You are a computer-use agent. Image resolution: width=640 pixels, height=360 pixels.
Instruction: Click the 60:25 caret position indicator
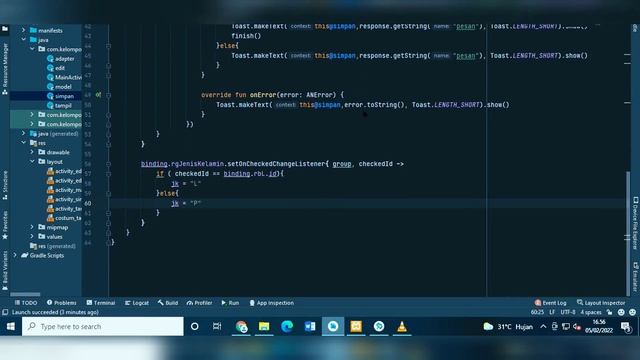[x=537, y=312]
